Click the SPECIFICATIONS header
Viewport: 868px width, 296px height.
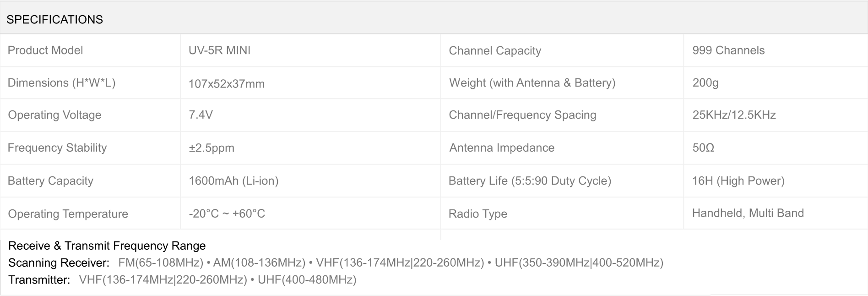(x=54, y=19)
